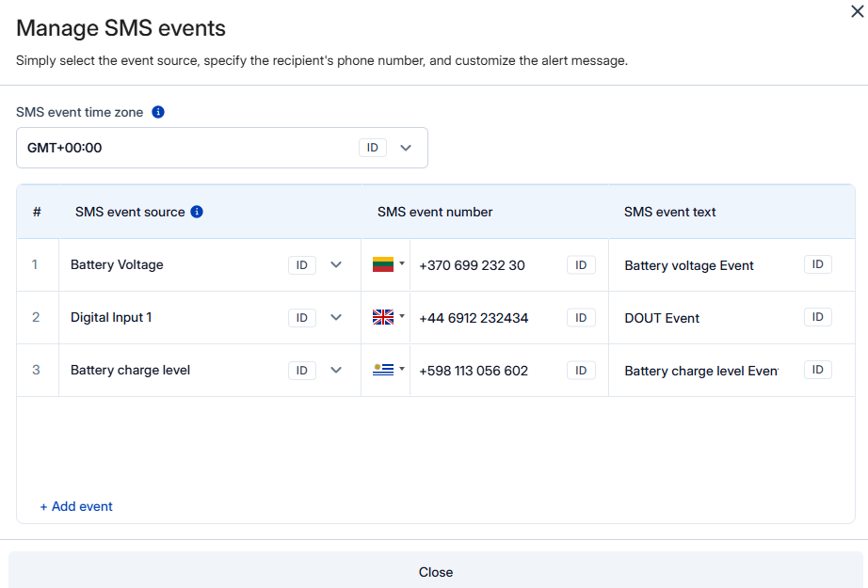The width and height of the screenshot is (868, 588).
Task: Click info icon next to SMS event time zone
Action: [158, 112]
